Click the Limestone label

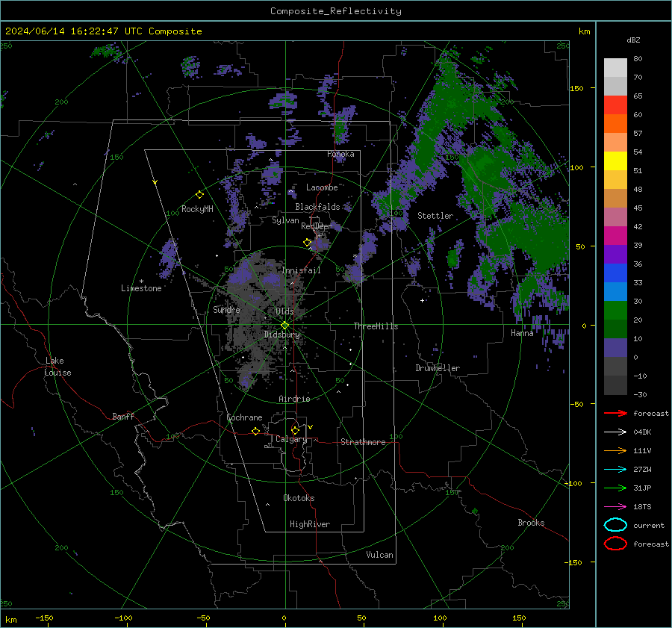[141, 288]
